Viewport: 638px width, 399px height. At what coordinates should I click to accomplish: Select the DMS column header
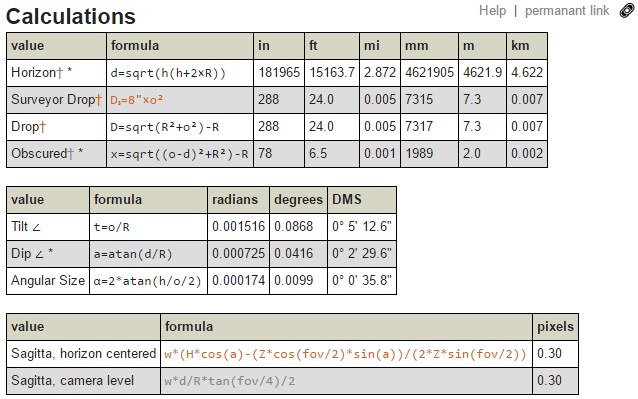[x=347, y=200]
